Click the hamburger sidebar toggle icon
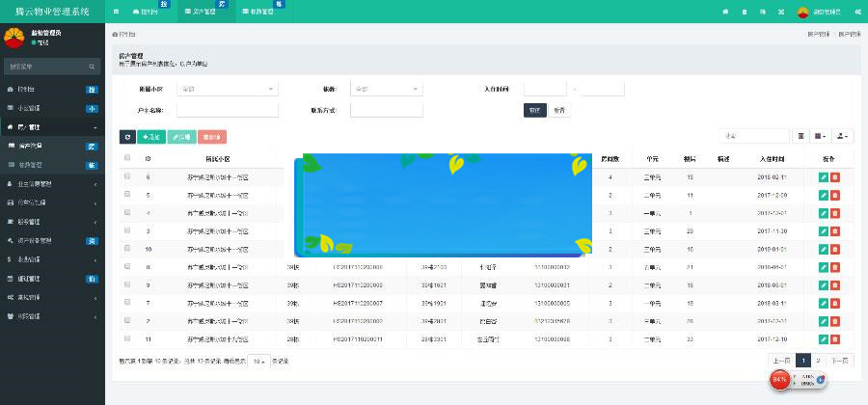This screenshot has width=868, height=405. click(x=117, y=12)
